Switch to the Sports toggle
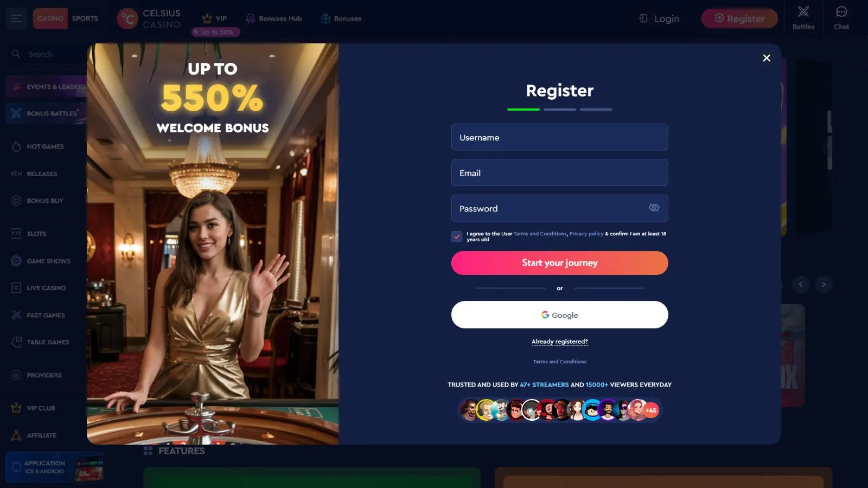Image resolution: width=868 pixels, height=488 pixels. point(85,18)
